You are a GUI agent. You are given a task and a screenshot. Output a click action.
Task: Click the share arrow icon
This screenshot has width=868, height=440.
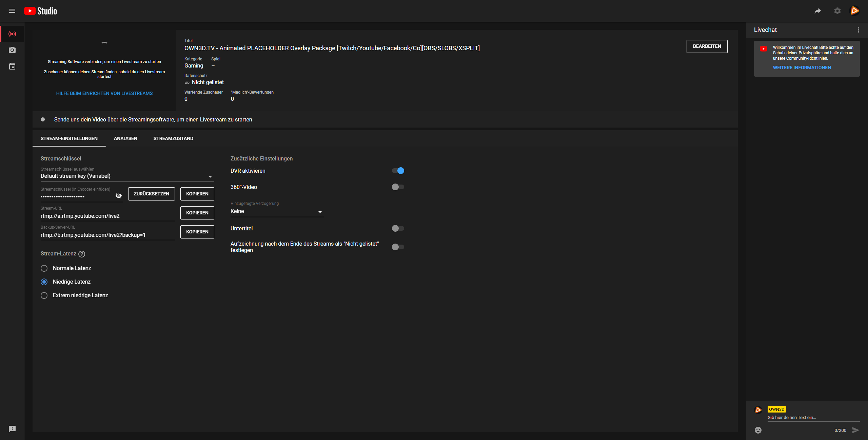817,11
